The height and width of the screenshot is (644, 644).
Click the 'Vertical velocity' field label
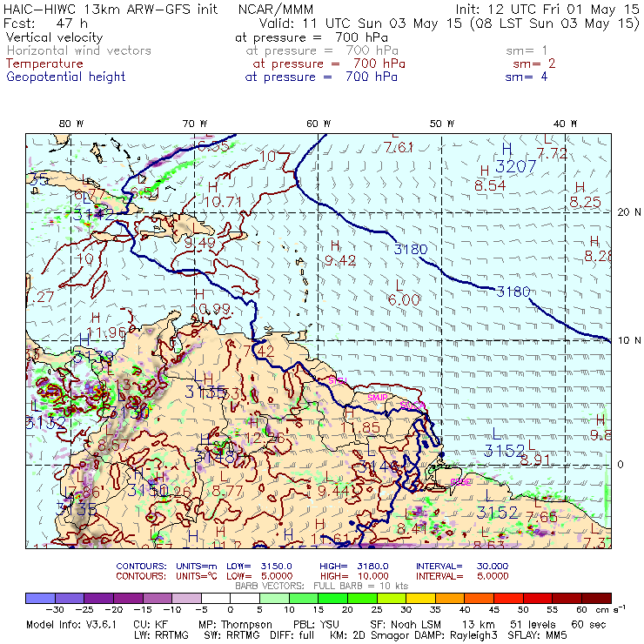pyautogui.click(x=54, y=37)
